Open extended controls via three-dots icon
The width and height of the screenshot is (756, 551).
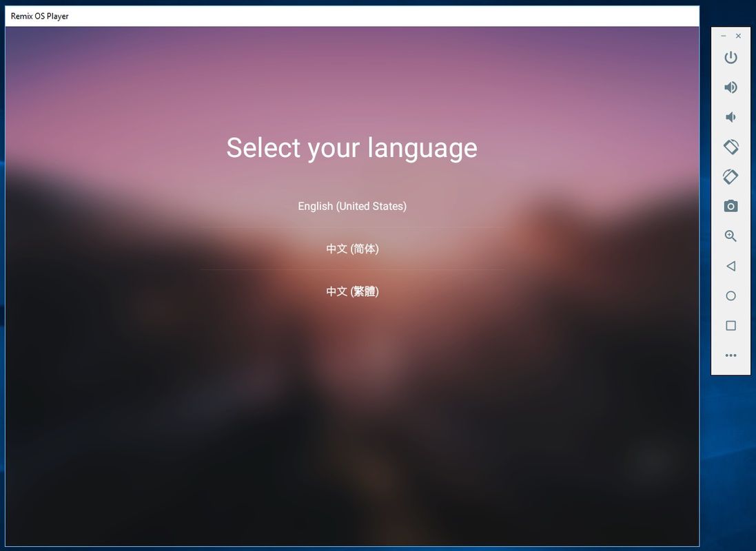[x=731, y=356]
